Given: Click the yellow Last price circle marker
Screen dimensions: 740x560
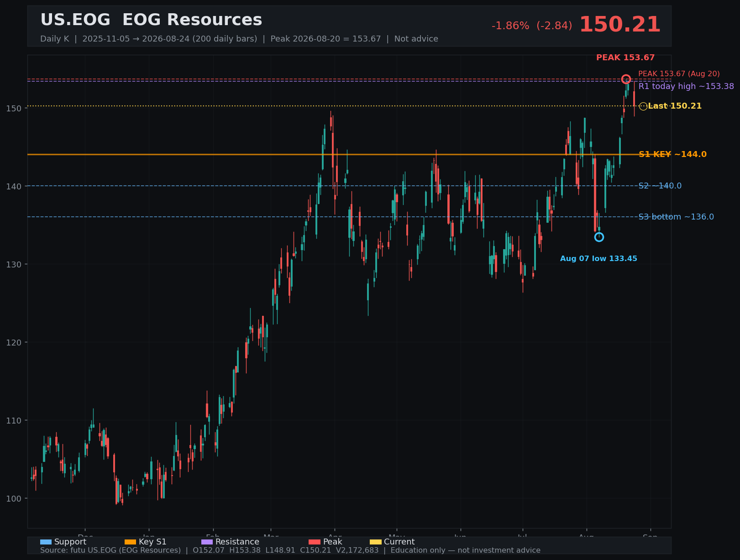Looking at the screenshot, I should [x=643, y=106].
